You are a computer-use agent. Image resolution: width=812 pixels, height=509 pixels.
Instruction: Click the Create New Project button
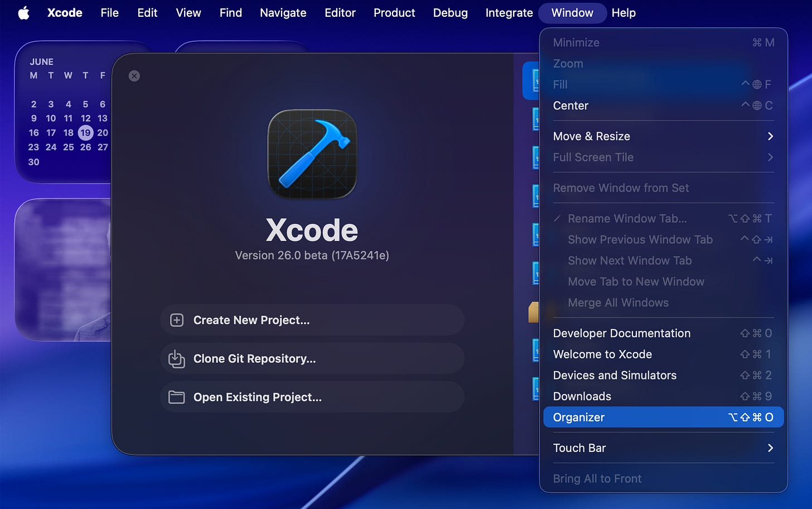click(x=312, y=320)
